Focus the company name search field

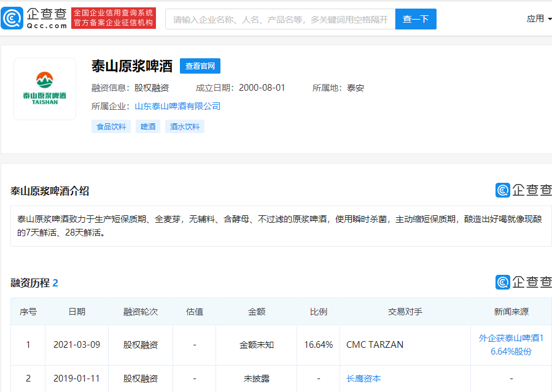[x=280, y=19]
